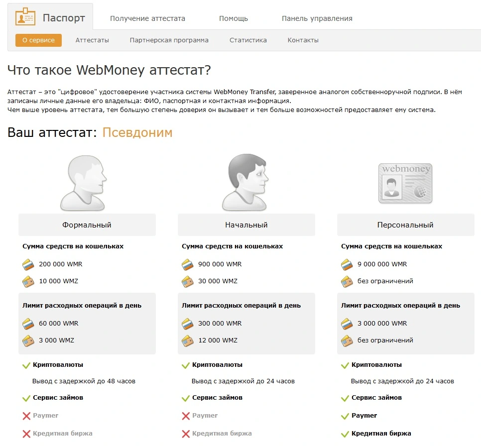Click wallet icon beside 200 000 WMR
The height and width of the screenshot is (448, 481).
point(28,265)
